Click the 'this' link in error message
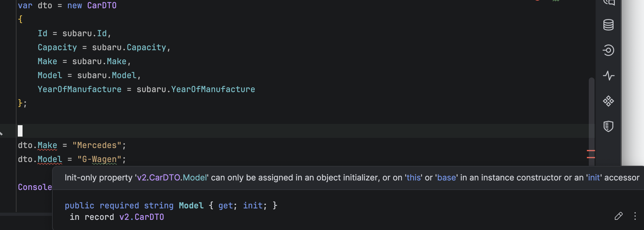644x230 pixels. coord(414,178)
